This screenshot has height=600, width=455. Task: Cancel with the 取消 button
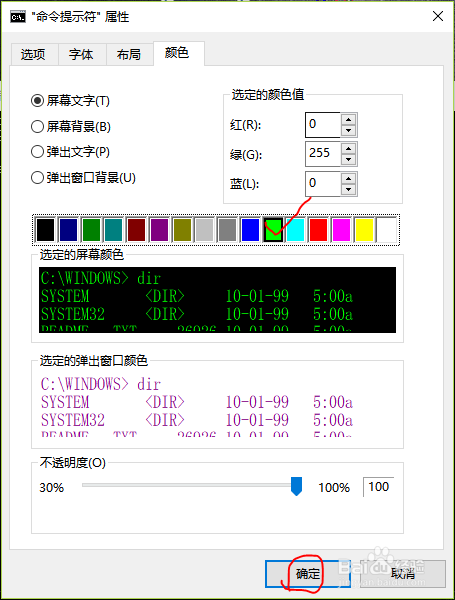[x=403, y=574]
